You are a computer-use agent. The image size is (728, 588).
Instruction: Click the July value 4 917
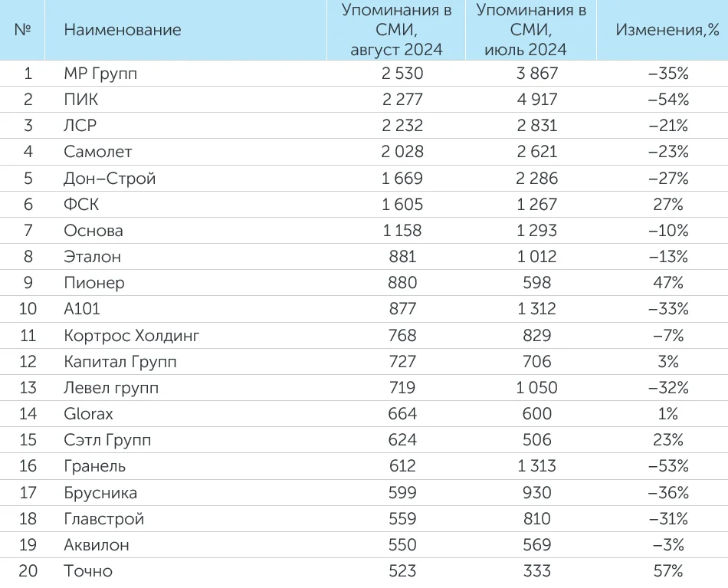coord(536,100)
